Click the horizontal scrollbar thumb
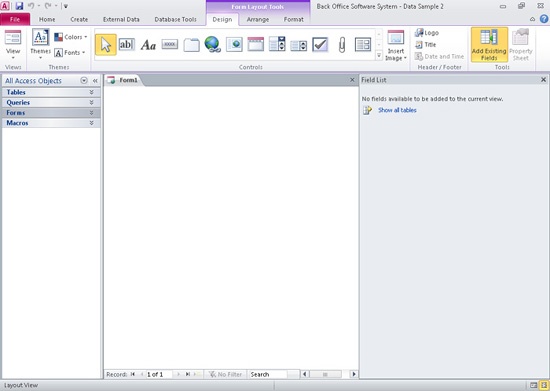The width and height of the screenshot is (550, 391). click(325, 375)
